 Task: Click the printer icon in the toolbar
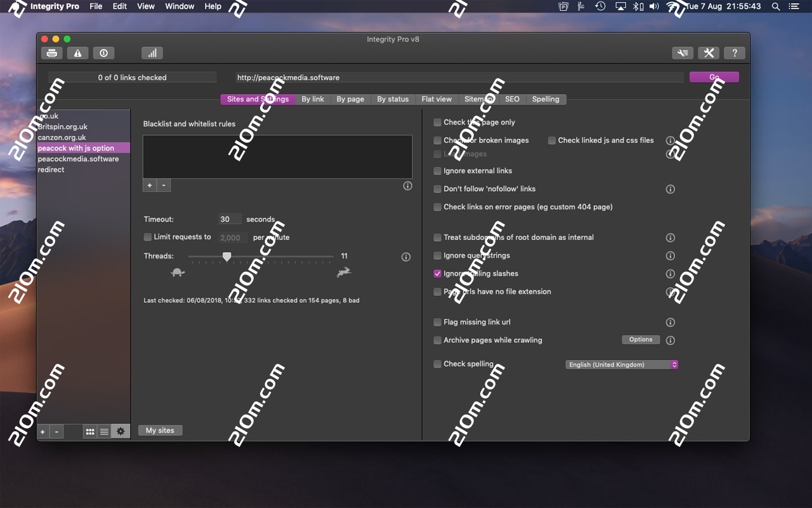point(52,53)
